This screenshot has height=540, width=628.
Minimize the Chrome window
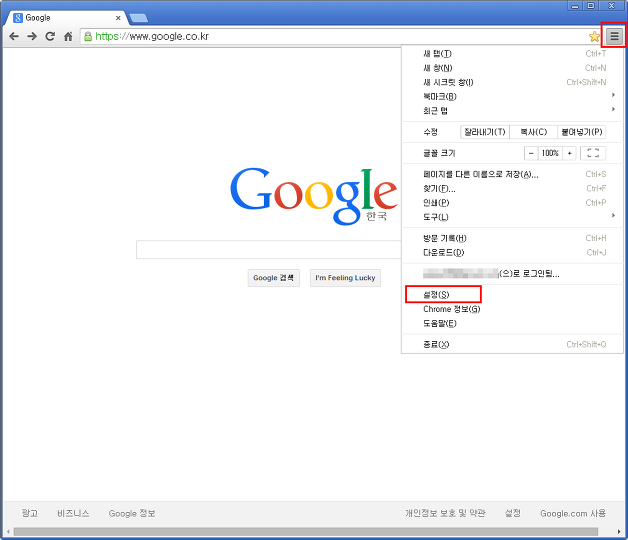pyautogui.click(x=575, y=6)
